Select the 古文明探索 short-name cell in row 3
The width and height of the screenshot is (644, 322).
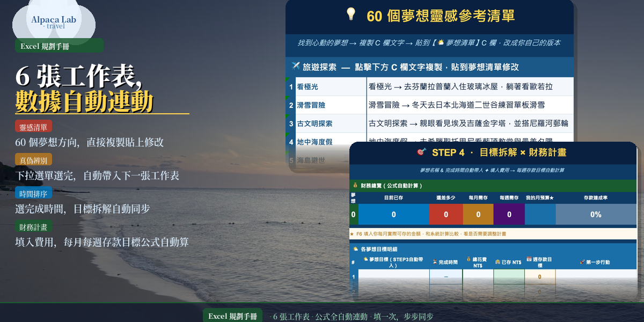[x=331, y=123]
